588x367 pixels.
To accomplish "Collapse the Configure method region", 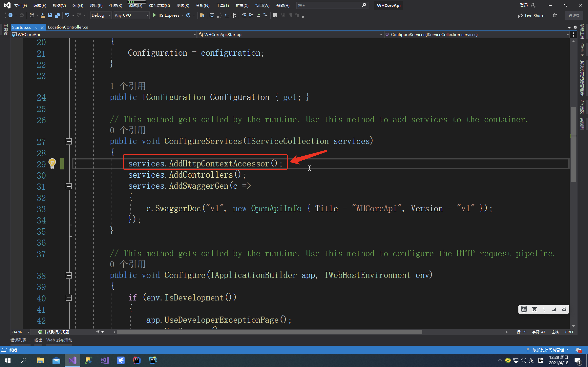I will point(69,275).
